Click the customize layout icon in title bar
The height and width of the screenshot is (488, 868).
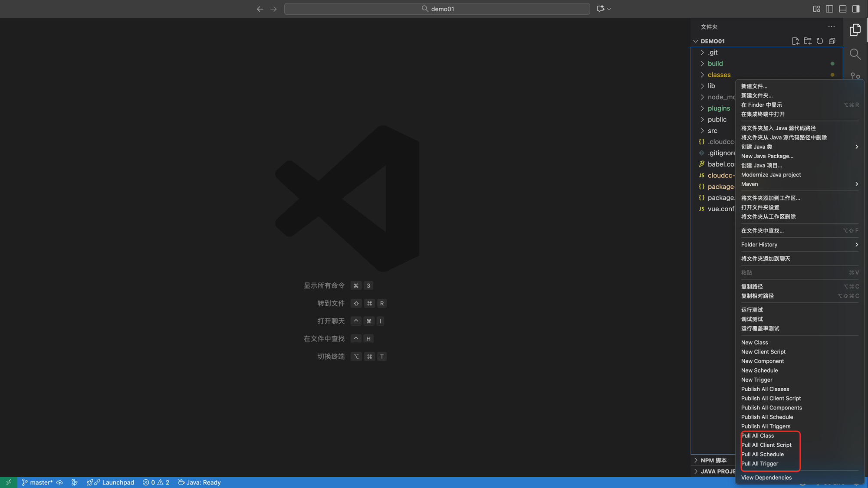(816, 9)
